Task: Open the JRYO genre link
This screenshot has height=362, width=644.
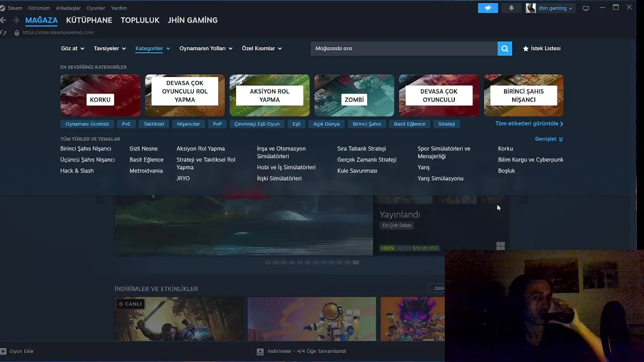Action: 183,178
